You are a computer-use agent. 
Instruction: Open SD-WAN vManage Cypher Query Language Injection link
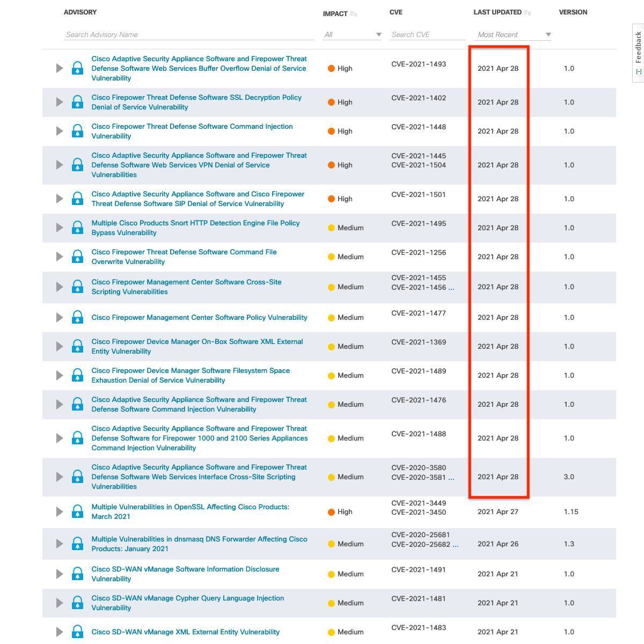click(x=188, y=603)
